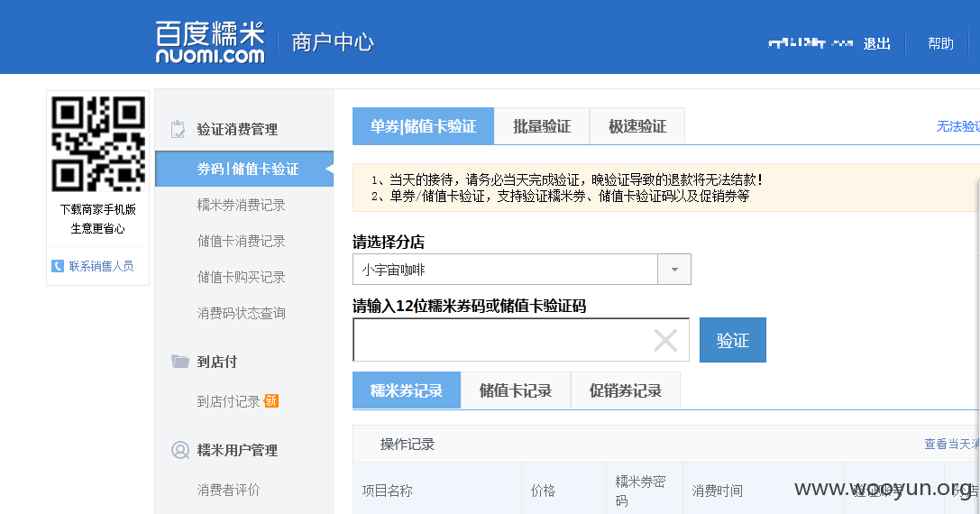
Task: Click the QR code for merchant app
Action: (x=98, y=143)
